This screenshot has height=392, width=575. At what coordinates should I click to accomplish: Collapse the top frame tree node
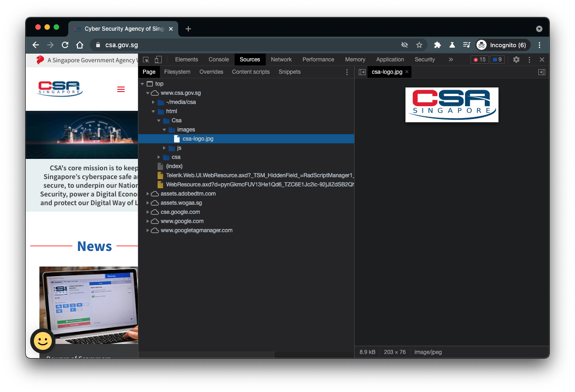coord(142,84)
